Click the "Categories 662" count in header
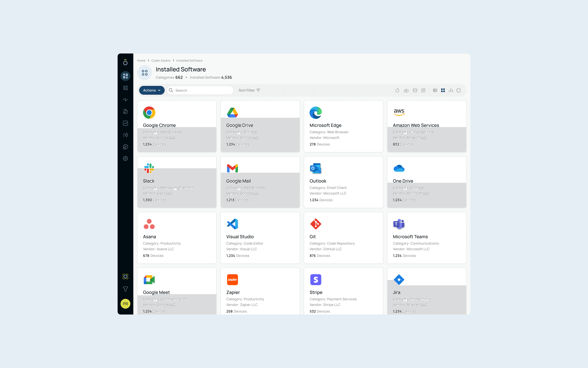 pos(169,77)
